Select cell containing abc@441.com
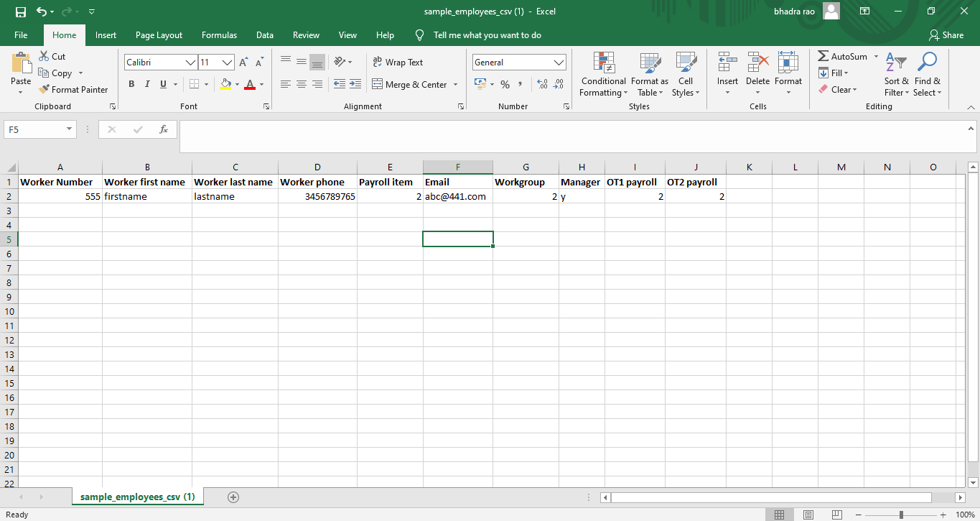 [457, 196]
